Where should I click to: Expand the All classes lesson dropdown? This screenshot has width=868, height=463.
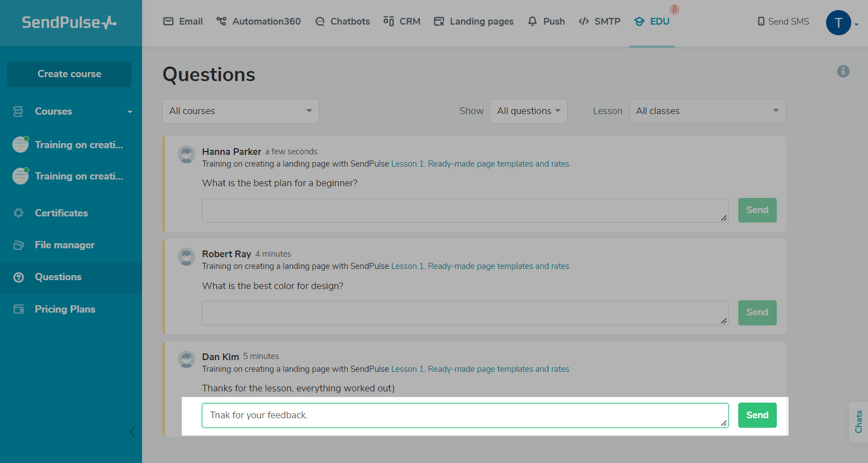(x=707, y=111)
